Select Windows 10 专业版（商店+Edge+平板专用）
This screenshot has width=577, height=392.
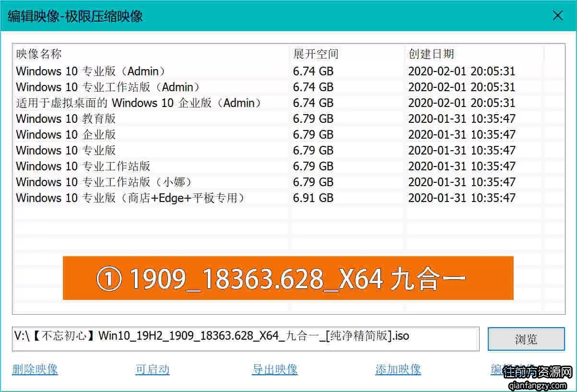click(131, 198)
